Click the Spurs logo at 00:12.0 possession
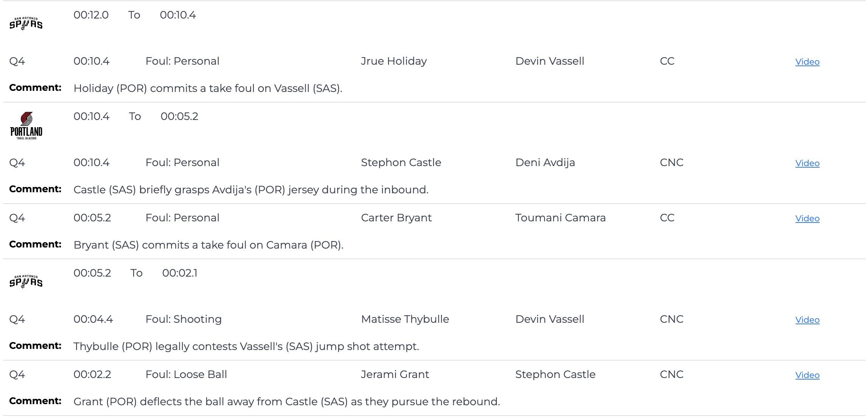The image size is (868, 417). coord(26,23)
